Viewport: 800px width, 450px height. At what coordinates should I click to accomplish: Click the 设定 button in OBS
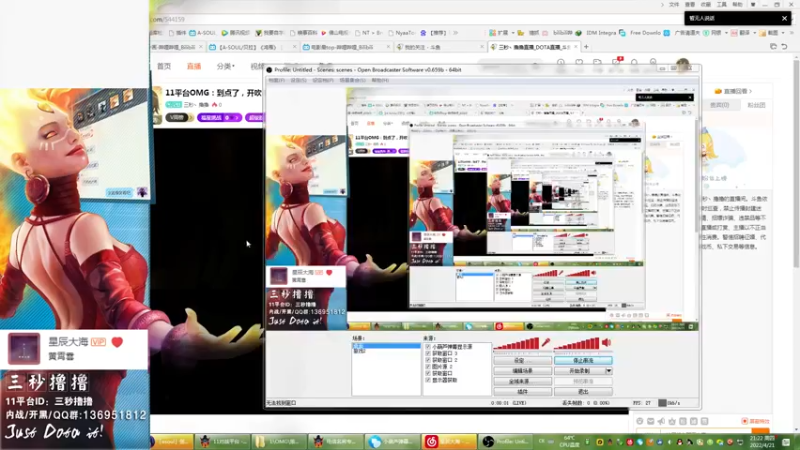click(522, 360)
